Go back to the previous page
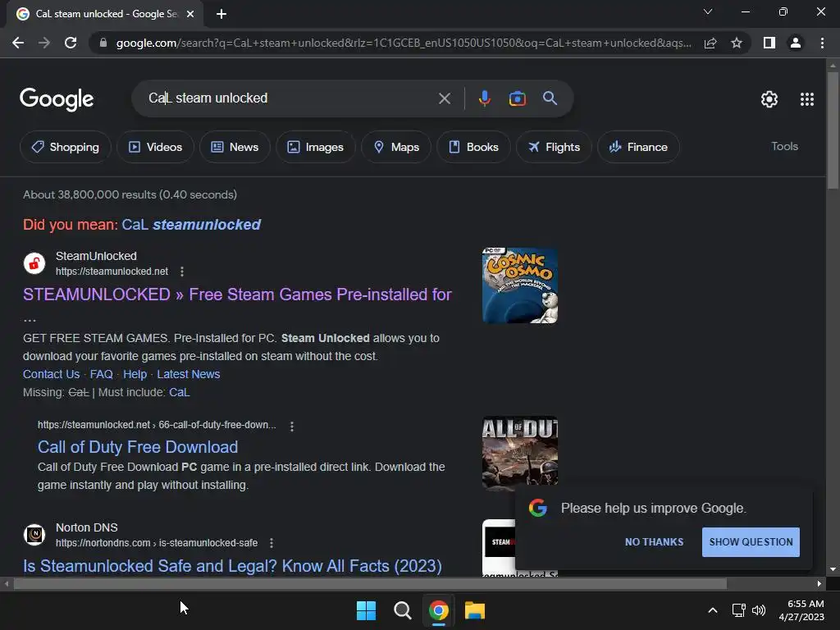Viewport: 840px width, 630px height. coord(18,43)
